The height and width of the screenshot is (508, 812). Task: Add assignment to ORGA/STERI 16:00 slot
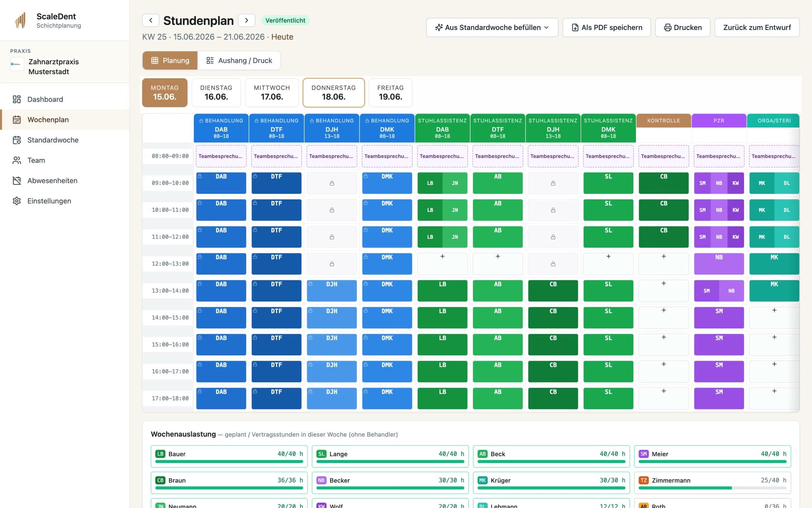(774, 372)
